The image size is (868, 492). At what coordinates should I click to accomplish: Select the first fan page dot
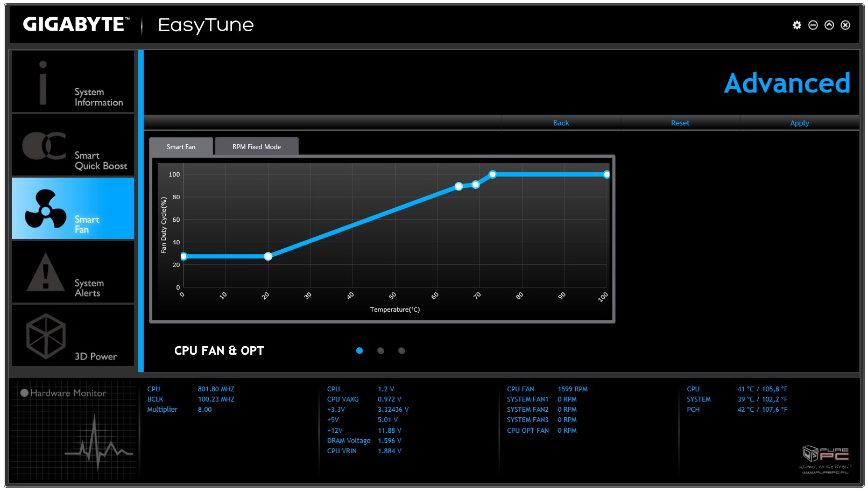[359, 350]
